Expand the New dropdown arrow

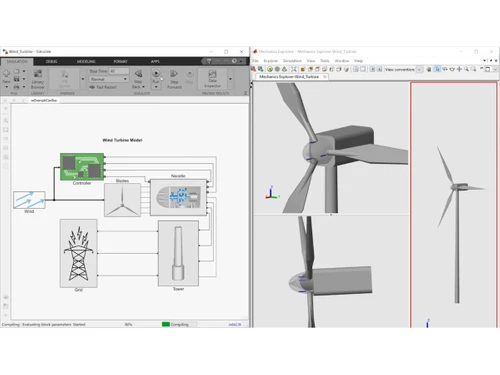point(7,87)
